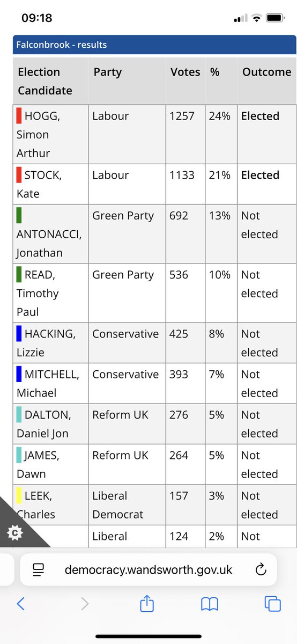Tap the Falconbrook - results header
This screenshot has height=644, width=297.
[154, 45]
